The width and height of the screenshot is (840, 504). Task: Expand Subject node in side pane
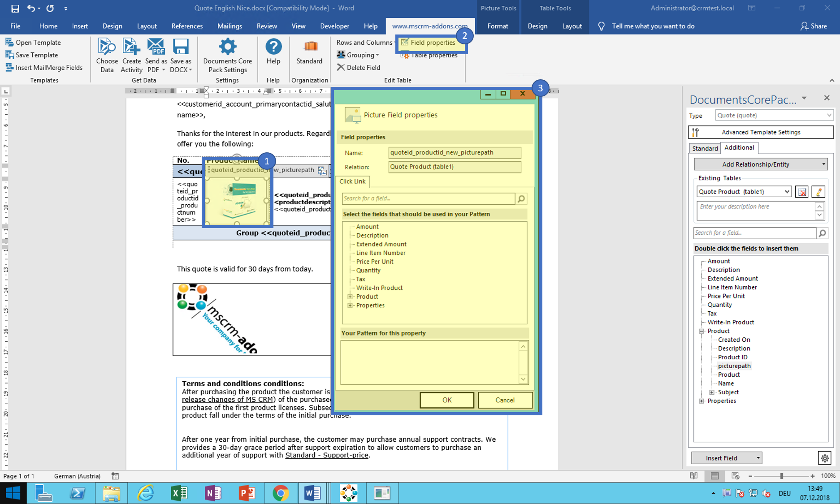point(712,392)
